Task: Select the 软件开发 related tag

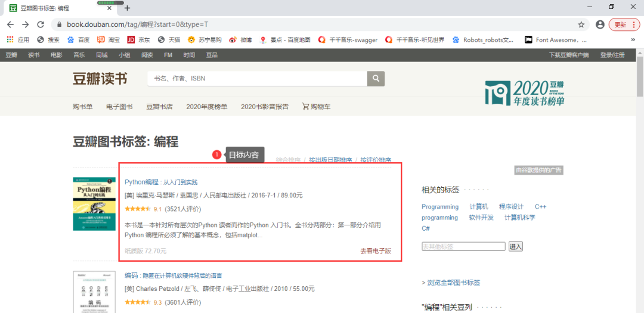Action: [x=481, y=217]
